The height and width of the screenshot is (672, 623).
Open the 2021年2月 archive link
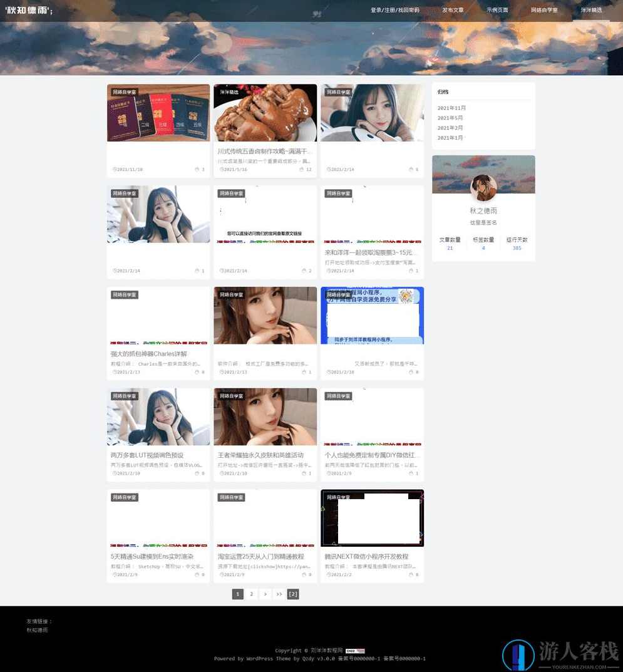point(450,128)
